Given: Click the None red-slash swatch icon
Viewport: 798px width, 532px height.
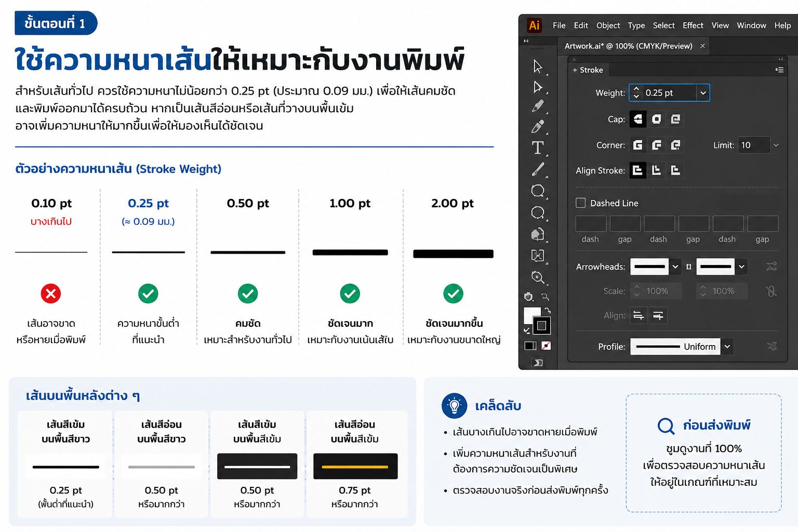Looking at the screenshot, I should 546,345.
